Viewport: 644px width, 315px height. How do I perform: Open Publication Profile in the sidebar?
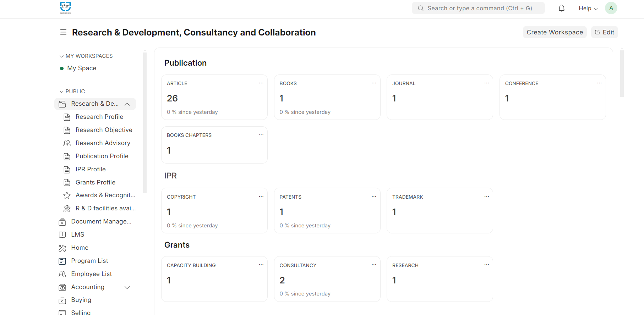102,156
